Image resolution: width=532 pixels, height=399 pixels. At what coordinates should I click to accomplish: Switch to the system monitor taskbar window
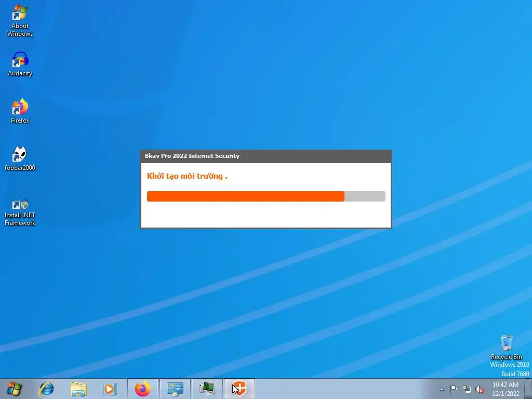[x=207, y=389]
